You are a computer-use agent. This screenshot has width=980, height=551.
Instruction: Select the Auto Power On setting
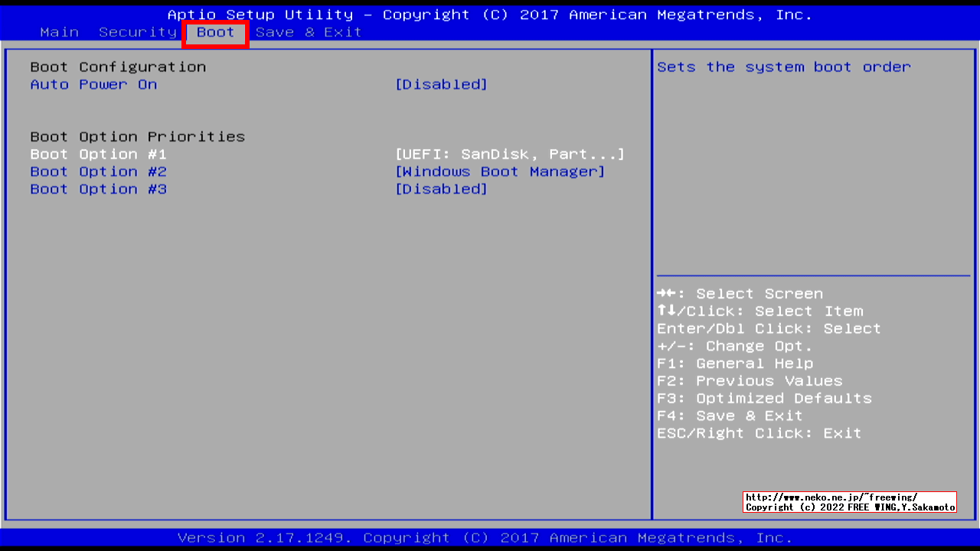[x=93, y=84]
